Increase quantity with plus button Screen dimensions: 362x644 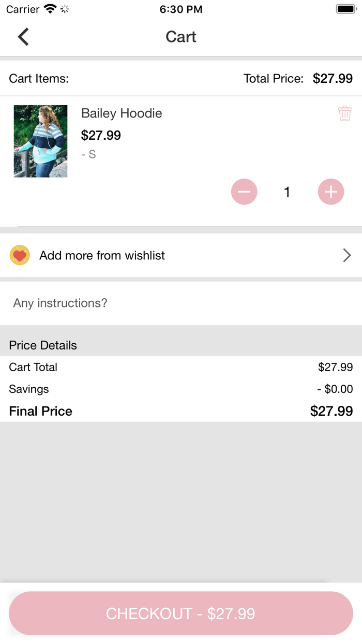331,192
